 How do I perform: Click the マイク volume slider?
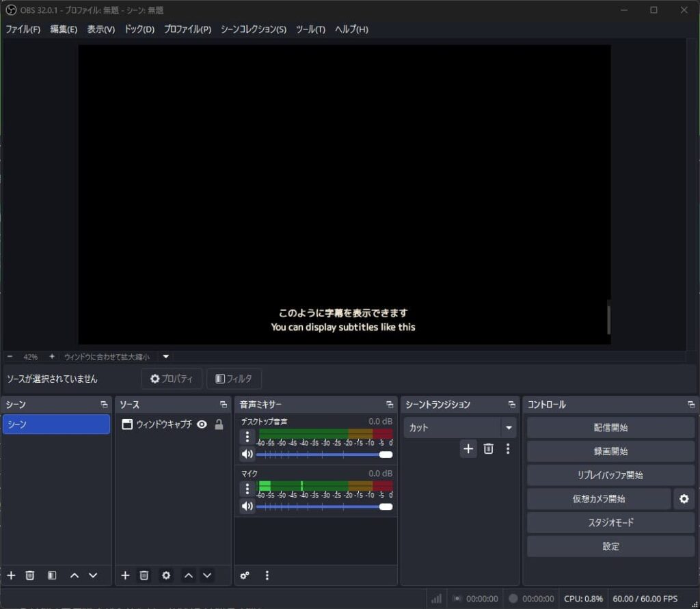coord(321,506)
